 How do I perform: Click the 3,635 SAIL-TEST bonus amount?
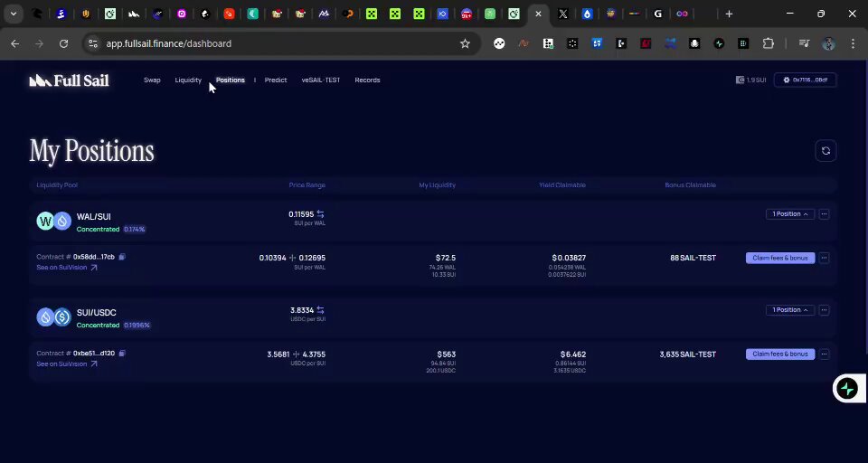(x=687, y=354)
